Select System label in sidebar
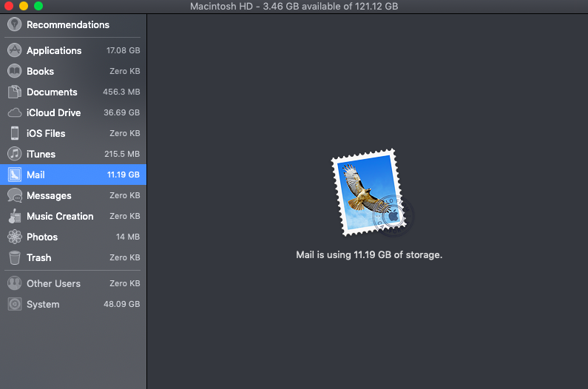Image resolution: width=588 pixels, height=389 pixels. point(43,304)
